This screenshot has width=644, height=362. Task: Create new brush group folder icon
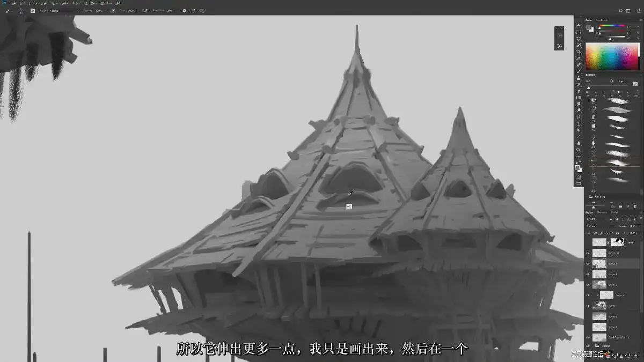[620, 205]
